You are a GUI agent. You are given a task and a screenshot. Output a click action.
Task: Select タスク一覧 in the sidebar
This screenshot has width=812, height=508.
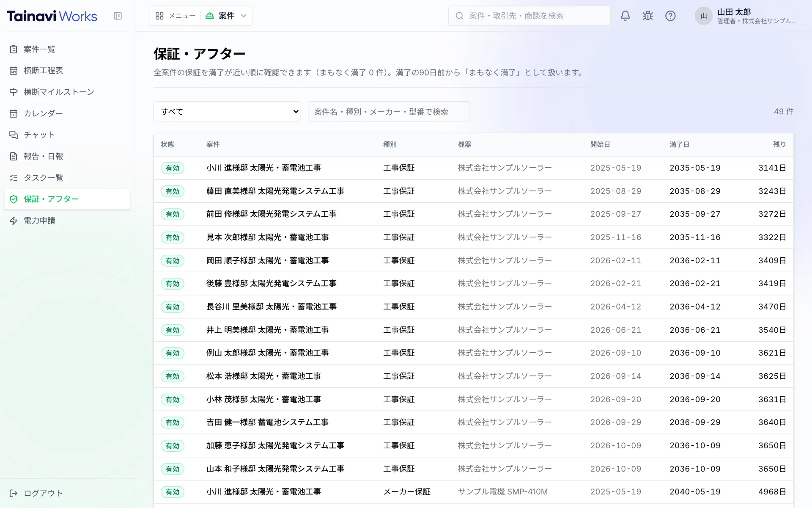point(67,178)
